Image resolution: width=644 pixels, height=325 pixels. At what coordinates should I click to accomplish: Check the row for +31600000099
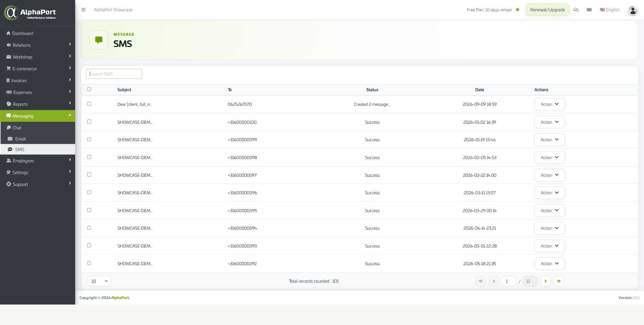89,139
